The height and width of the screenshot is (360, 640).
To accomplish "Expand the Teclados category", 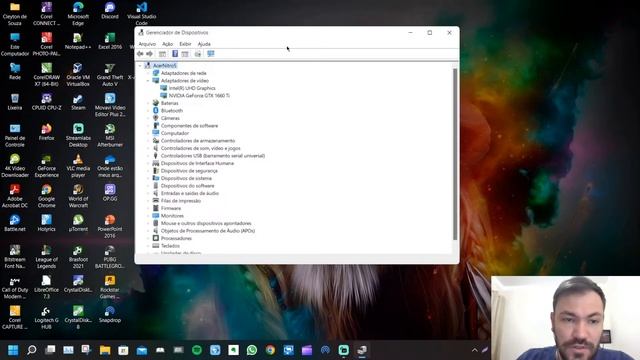I will point(148,246).
